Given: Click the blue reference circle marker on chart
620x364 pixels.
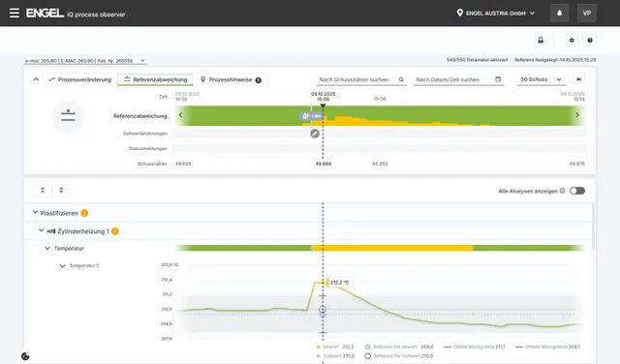Looking at the screenshot, I should [323, 315].
